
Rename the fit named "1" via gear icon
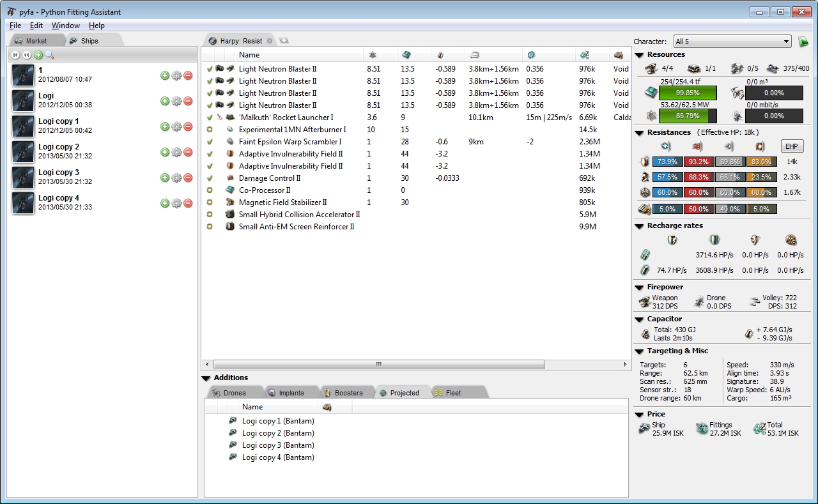click(176, 75)
